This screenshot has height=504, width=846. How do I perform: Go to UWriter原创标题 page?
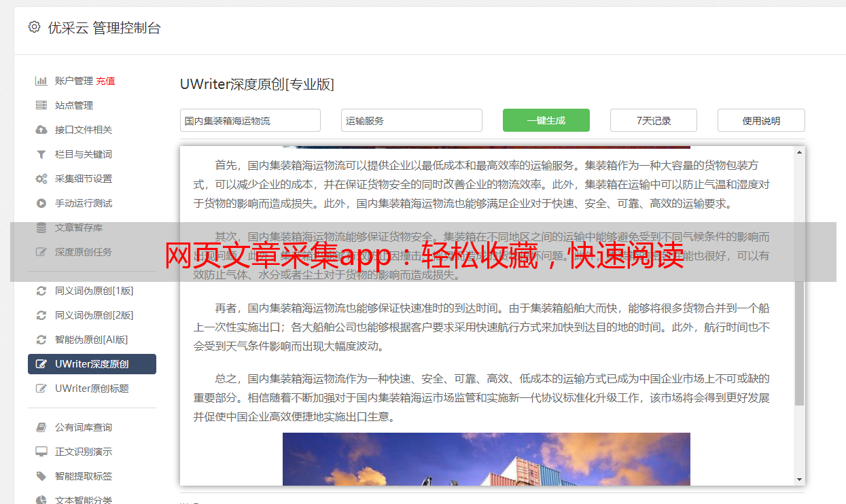coord(92,389)
